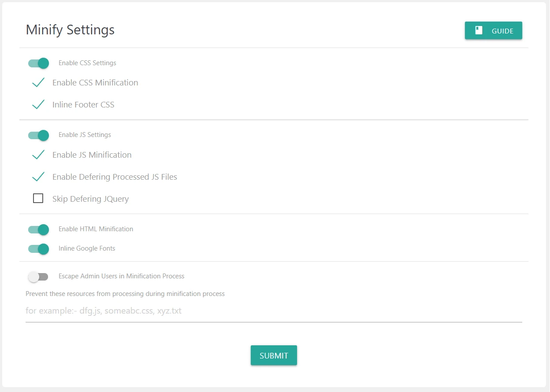
Task: Click the Minify Settings heading
Action: [x=70, y=30]
